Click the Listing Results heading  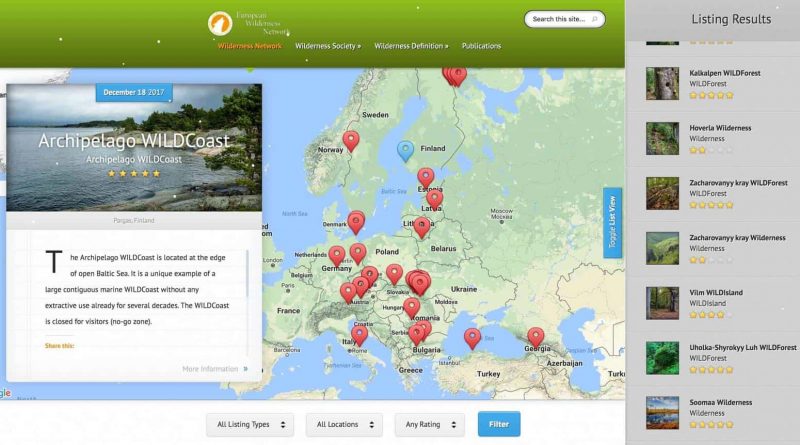click(x=731, y=19)
